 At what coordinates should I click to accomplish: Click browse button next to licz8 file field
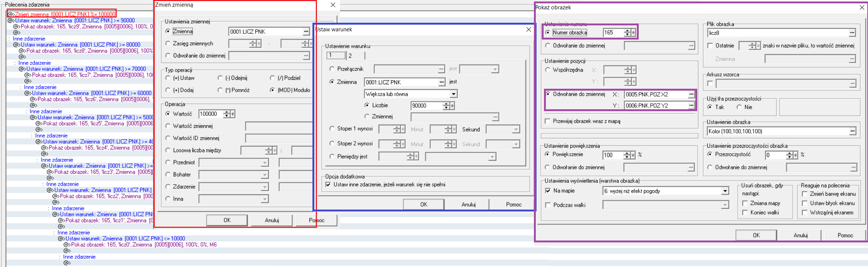click(x=852, y=33)
